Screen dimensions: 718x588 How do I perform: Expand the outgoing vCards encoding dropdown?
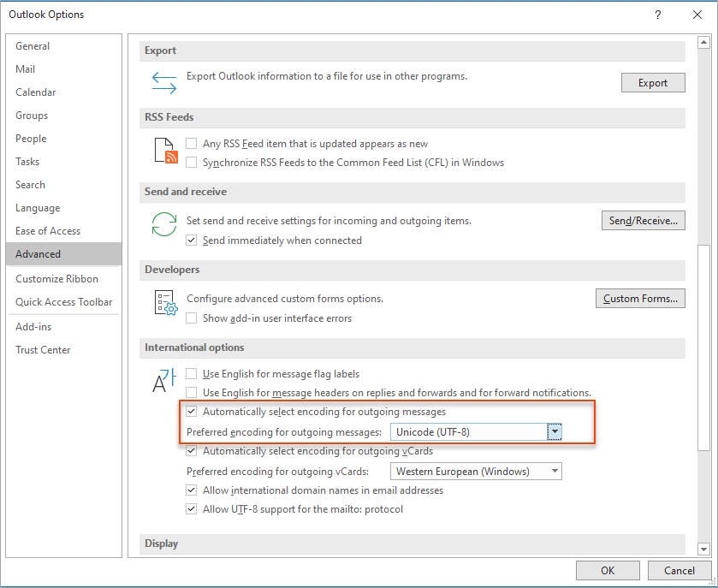coord(555,472)
